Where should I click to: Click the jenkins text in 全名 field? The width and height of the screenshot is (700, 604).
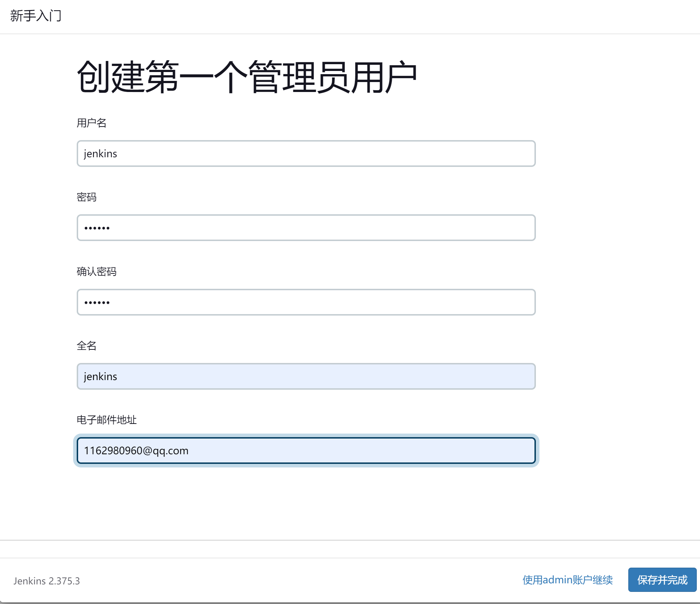click(100, 377)
